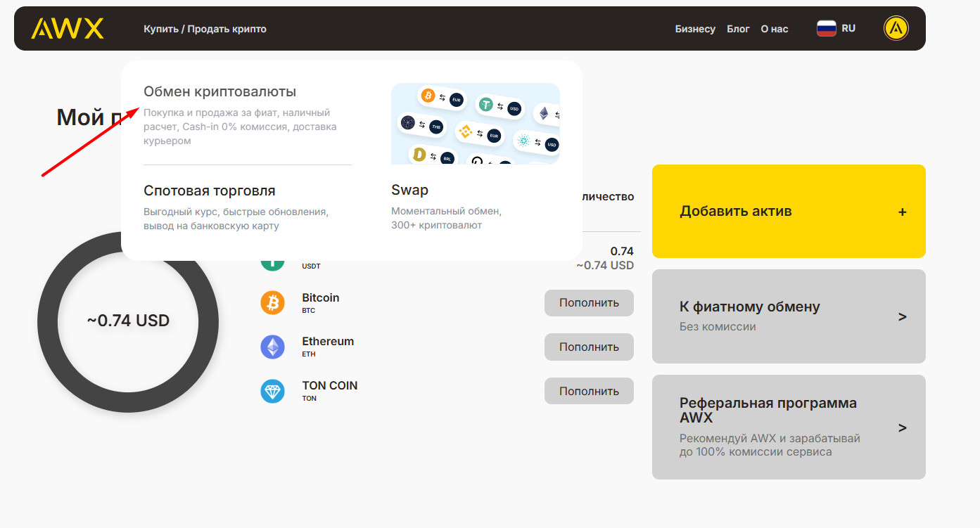Click the Russian flag icon
The width and height of the screenshot is (980, 528).
826,28
